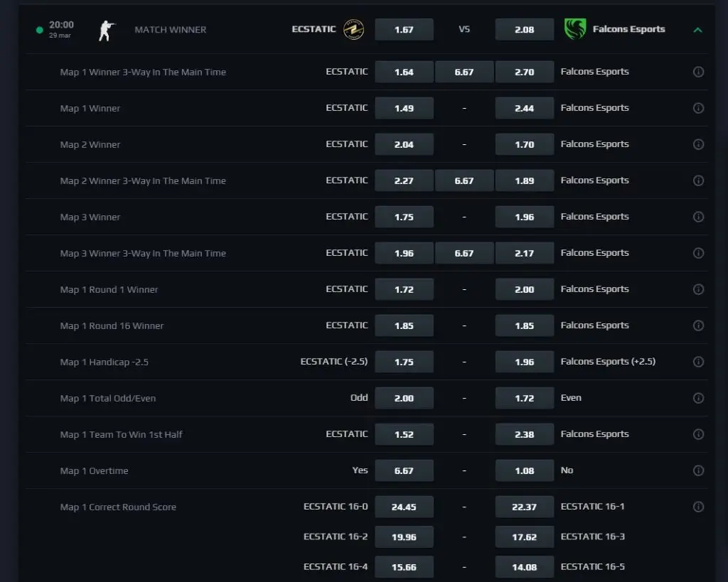This screenshot has height=582, width=728.
Task: Open info icon for Map 2 Winner row
Action: point(698,144)
